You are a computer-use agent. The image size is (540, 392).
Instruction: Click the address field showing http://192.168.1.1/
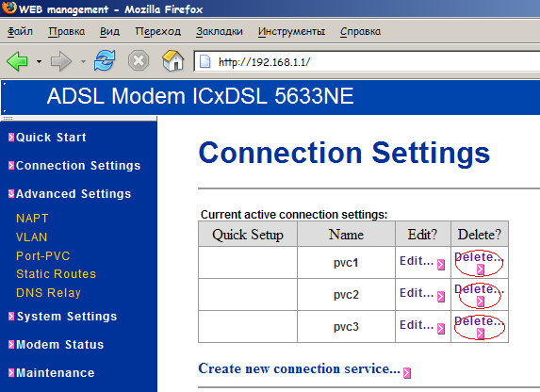point(367,62)
